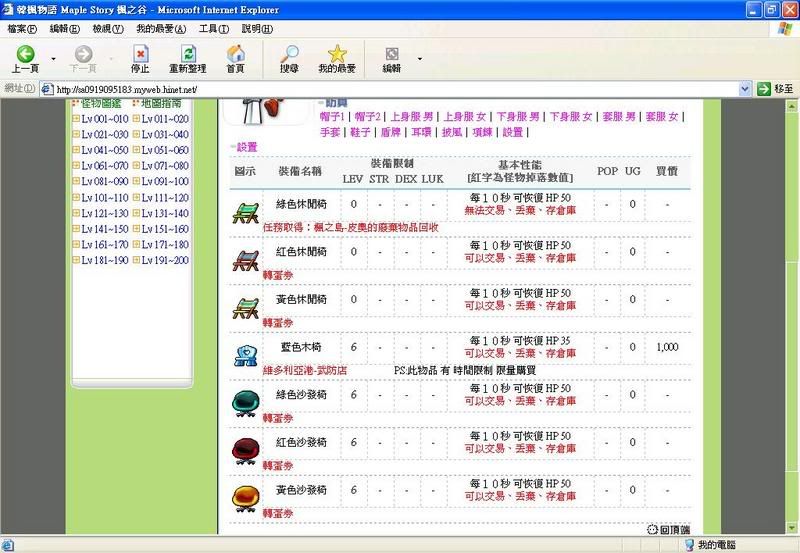Image resolution: width=800 pixels, height=553 pixels.
Task: Open the 下身服 女 category link
Action: click(571, 117)
